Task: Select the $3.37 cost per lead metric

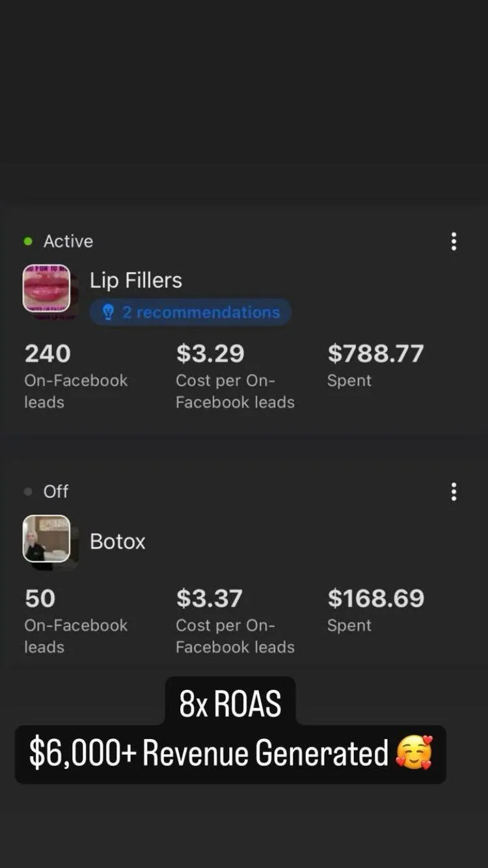Action: (210, 599)
